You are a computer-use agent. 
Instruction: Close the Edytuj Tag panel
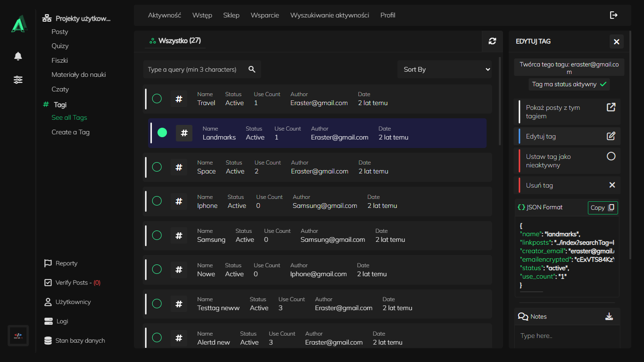(616, 41)
